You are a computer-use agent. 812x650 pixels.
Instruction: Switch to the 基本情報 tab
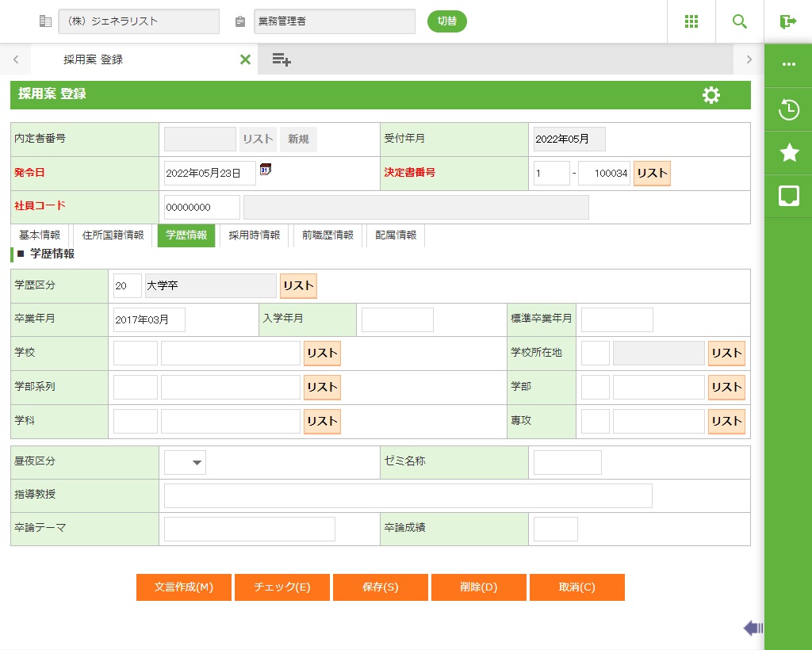coord(40,235)
